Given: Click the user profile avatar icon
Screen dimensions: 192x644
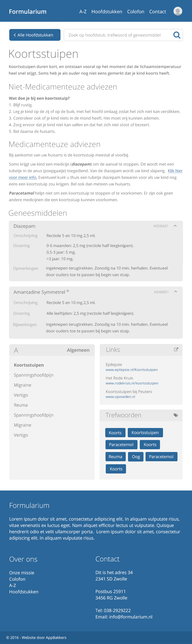Looking at the screenshot, I should pos(178,11).
